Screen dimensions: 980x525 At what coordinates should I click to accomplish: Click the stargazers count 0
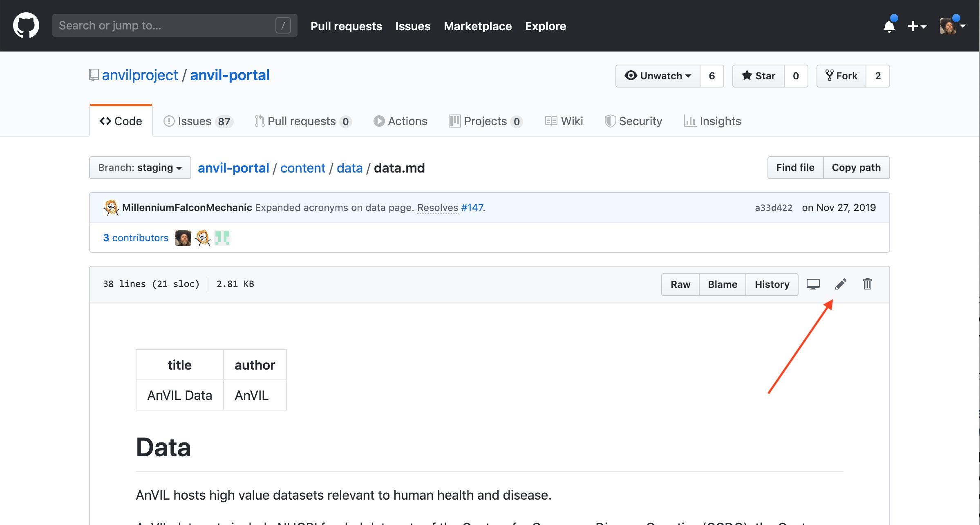coord(796,76)
